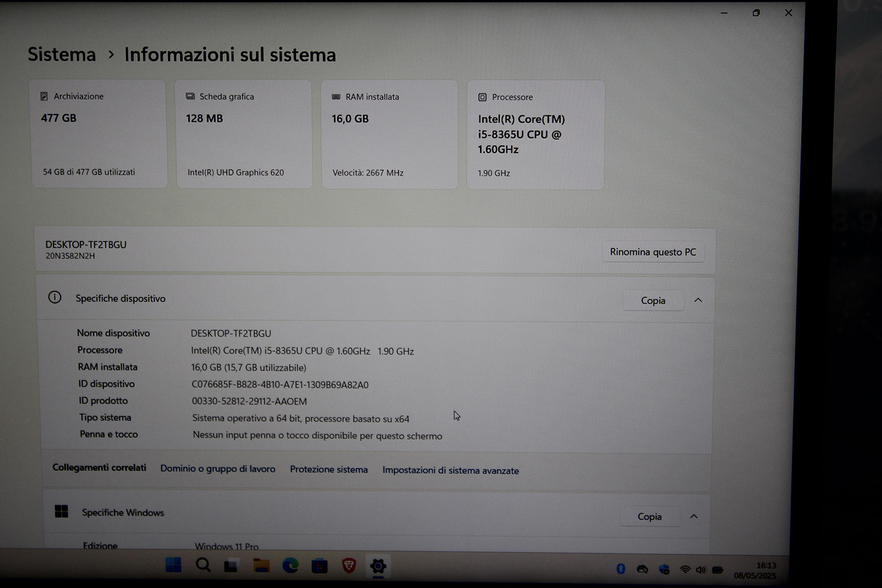This screenshot has width=882, height=588.
Task: Click the OneDrive cloud tray icon
Action: 642,569
